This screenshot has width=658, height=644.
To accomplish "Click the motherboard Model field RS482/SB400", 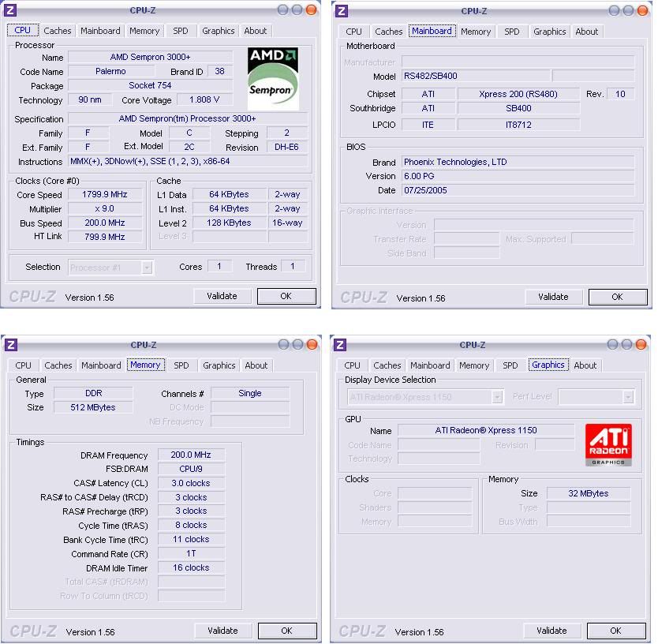I will (476, 76).
